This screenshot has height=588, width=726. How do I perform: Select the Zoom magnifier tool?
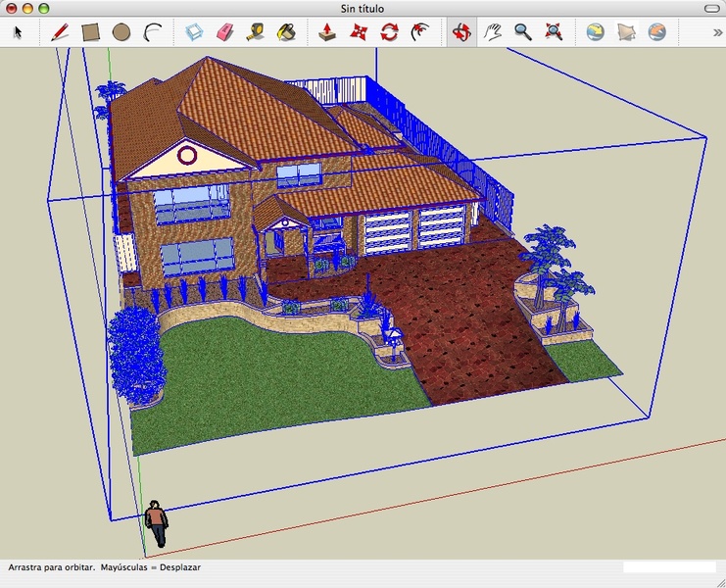click(x=523, y=32)
